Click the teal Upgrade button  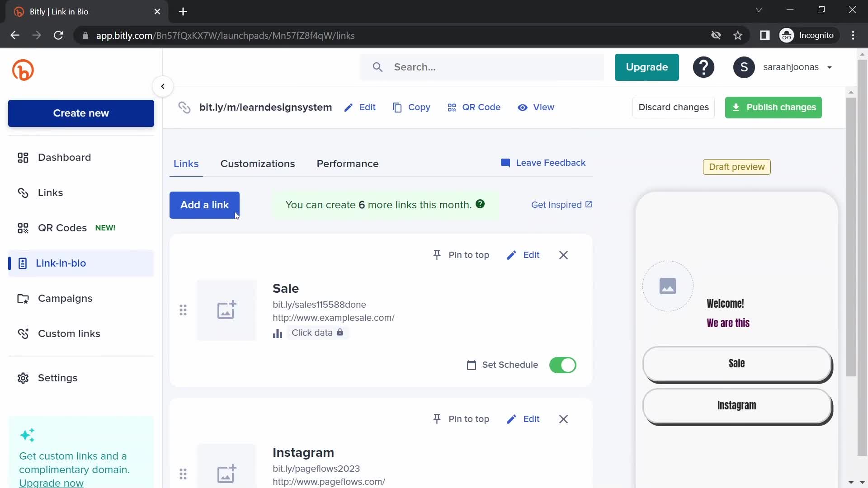click(646, 67)
